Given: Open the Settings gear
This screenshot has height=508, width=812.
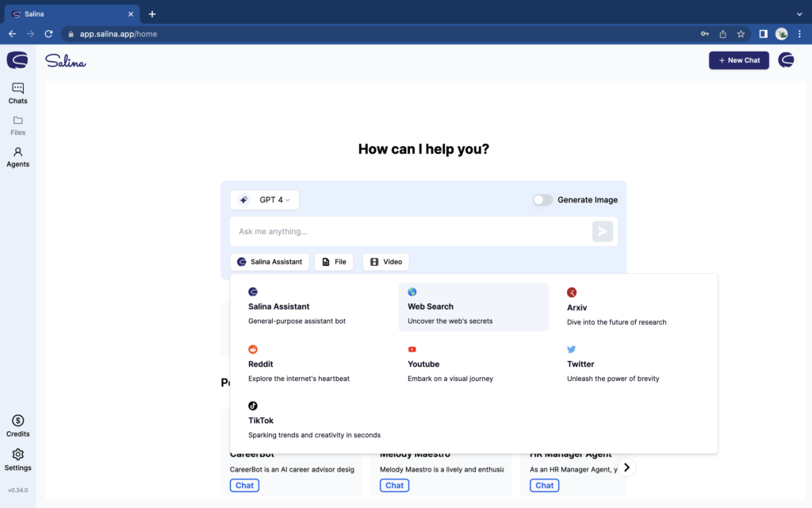Looking at the screenshot, I should (17, 460).
